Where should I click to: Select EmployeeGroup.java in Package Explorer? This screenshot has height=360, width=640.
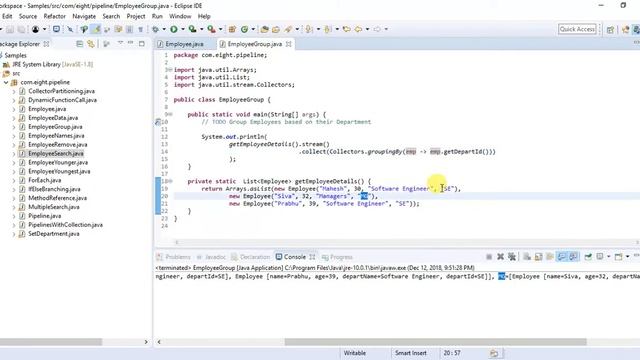55,127
